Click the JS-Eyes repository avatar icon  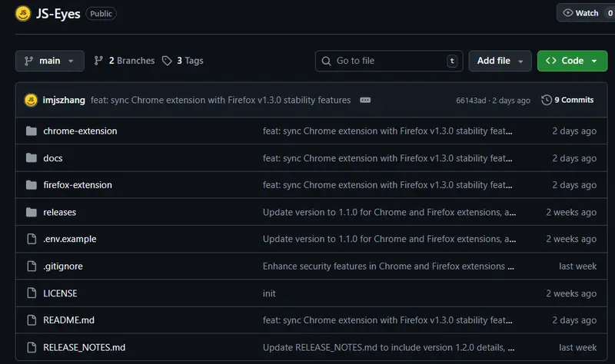click(x=23, y=13)
